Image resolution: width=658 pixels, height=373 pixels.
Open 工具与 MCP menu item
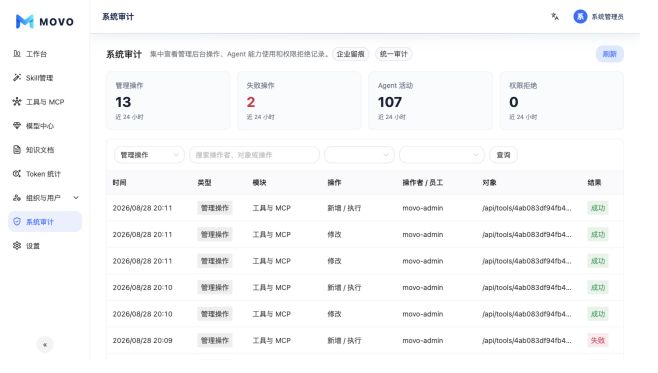45,102
